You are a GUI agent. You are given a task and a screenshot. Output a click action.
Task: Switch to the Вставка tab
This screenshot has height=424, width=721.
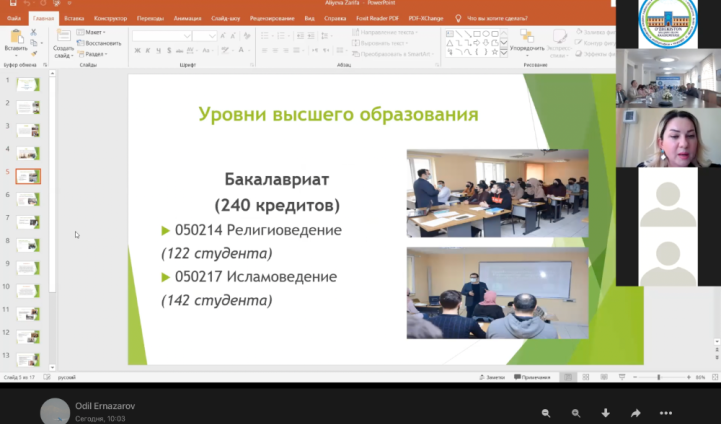(x=74, y=18)
